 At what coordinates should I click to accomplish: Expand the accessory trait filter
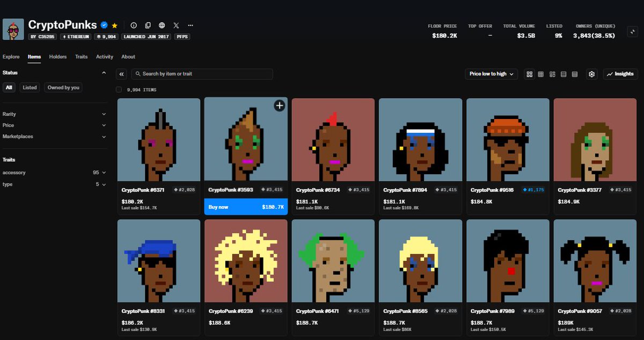[55, 173]
